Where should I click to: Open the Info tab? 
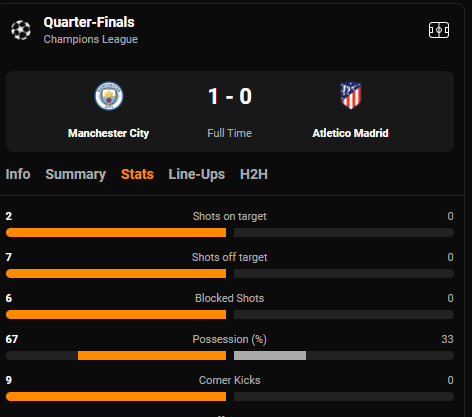[x=18, y=174]
